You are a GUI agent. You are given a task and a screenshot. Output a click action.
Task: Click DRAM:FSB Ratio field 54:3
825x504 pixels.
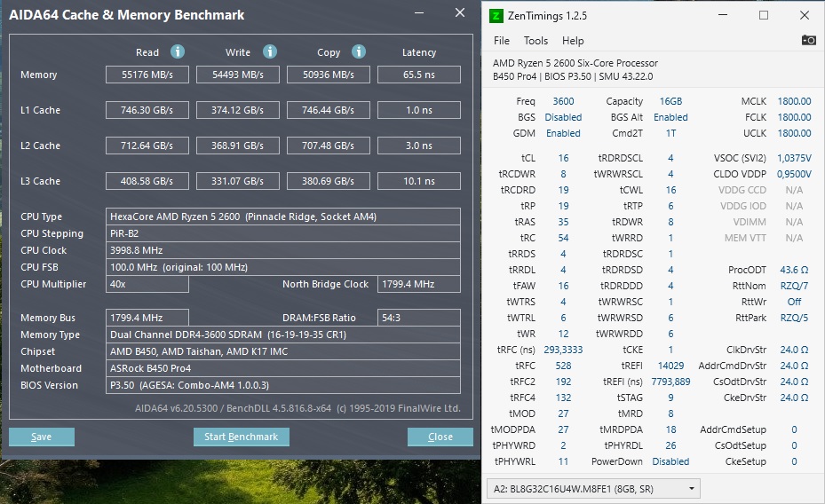point(419,318)
